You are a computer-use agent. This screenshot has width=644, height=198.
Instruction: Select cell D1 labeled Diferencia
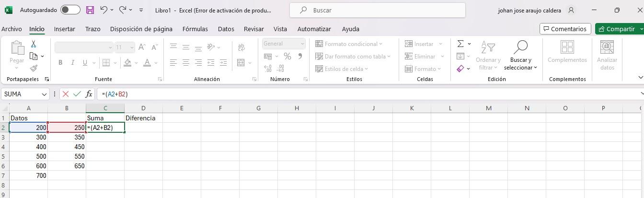pos(143,118)
